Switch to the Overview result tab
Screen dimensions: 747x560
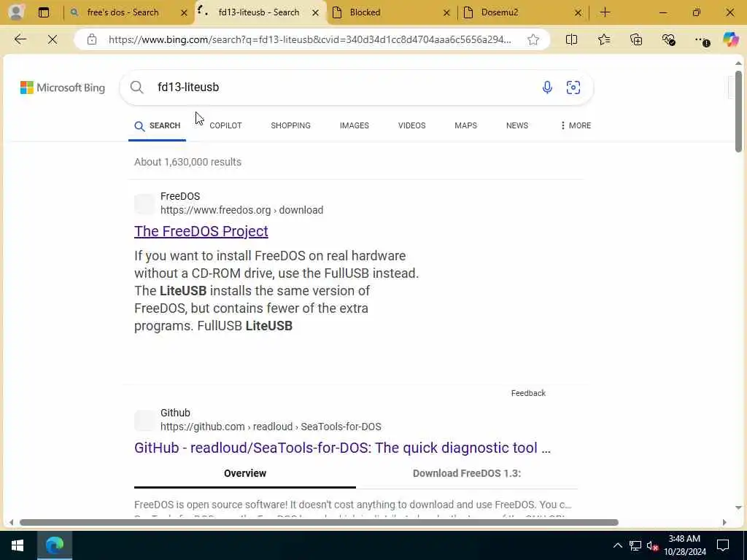tap(245, 473)
